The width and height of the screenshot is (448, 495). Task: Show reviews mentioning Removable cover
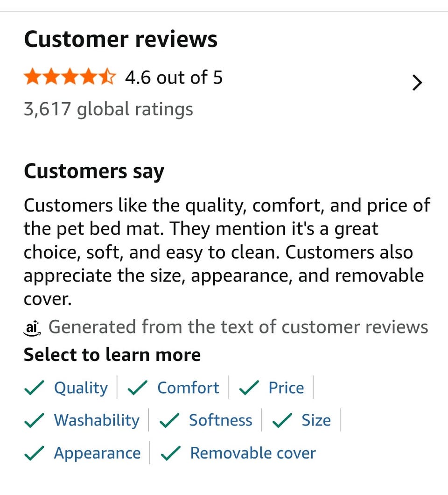point(252,453)
